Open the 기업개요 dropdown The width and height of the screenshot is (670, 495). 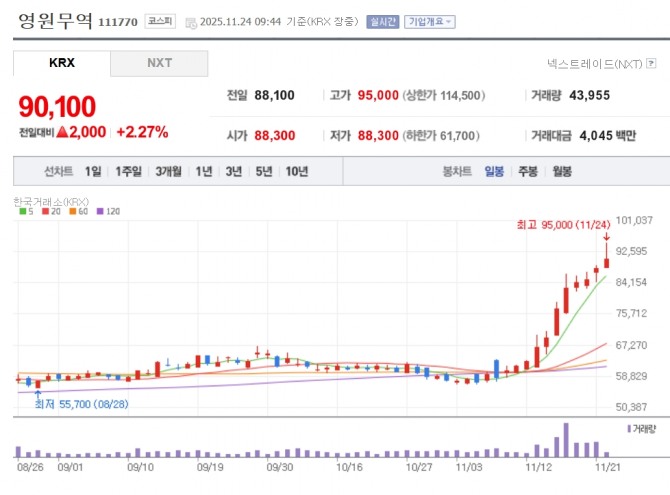(429, 22)
